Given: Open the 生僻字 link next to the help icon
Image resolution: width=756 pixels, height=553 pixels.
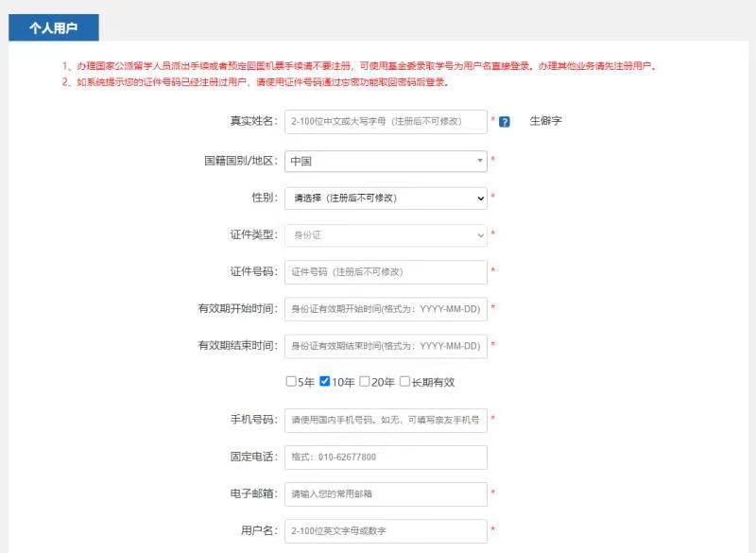Looking at the screenshot, I should (546, 120).
